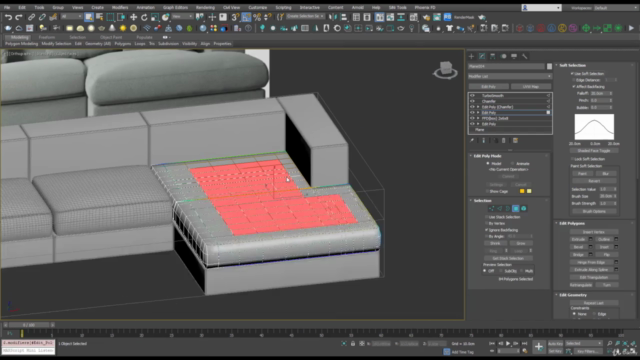Click the Configure Modifier Sets icon
Screen dimensions: 640x360
point(516,140)
